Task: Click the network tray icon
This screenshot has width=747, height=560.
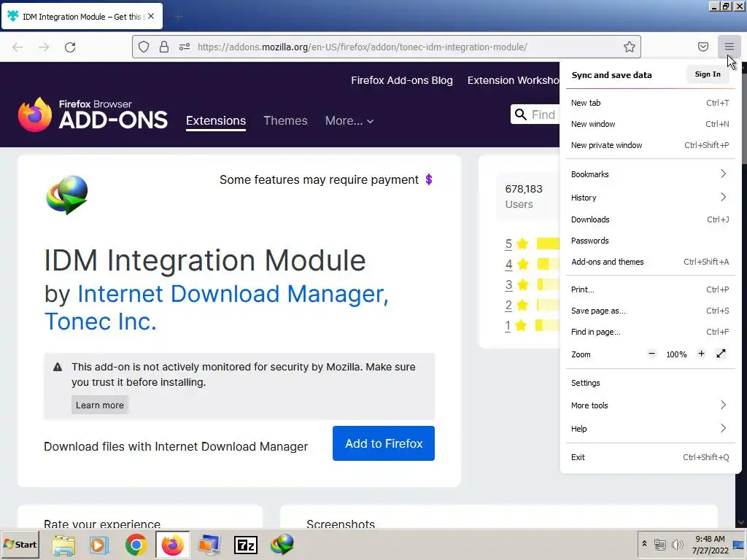Action: point(659,544)
